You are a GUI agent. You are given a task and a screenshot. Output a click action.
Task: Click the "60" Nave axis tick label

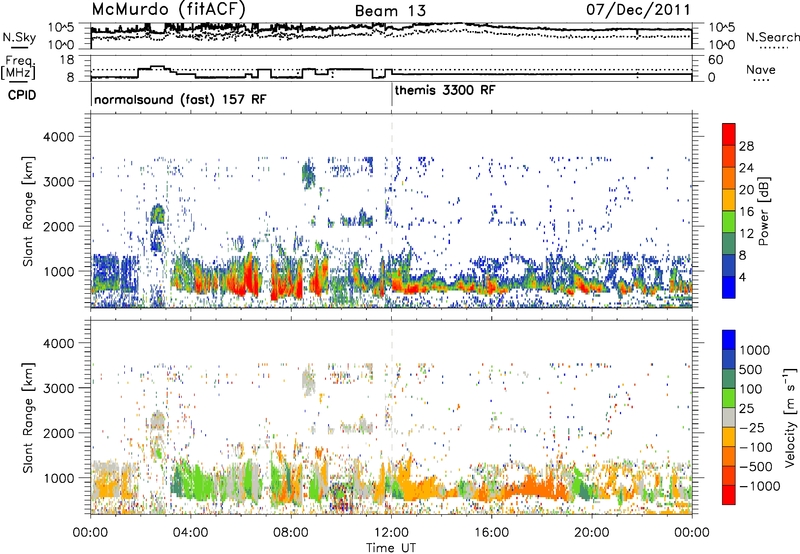click(715, 60)
